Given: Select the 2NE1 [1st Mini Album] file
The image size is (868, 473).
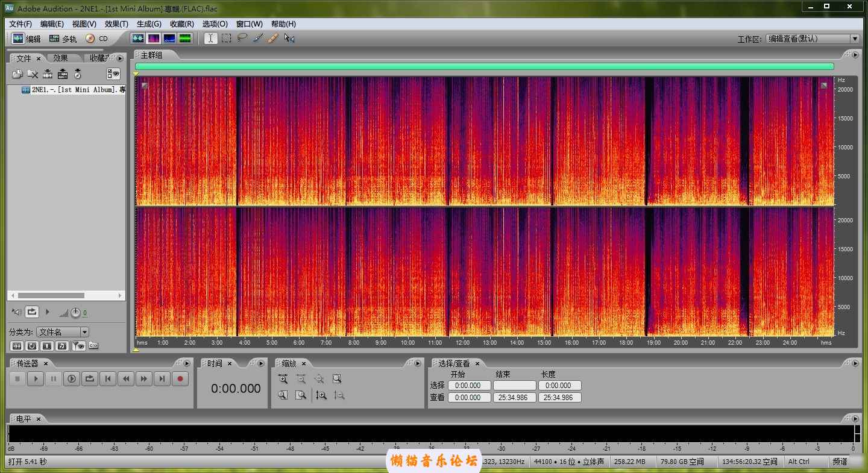Looking at the screenshot, I should [74, 90].
